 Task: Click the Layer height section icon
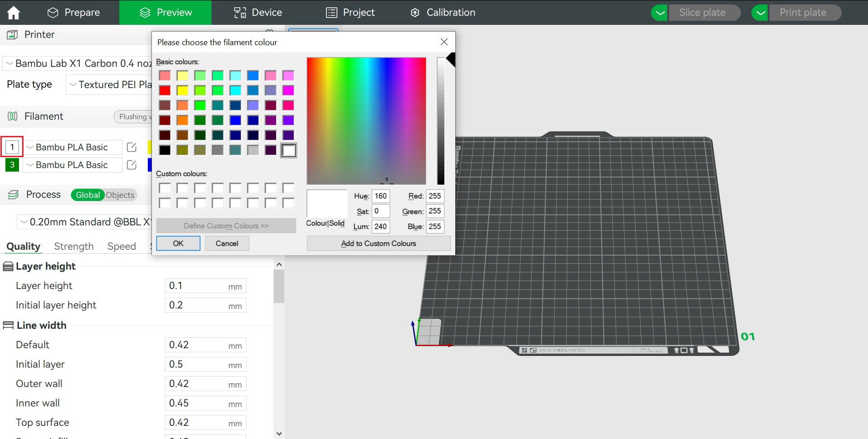[8, 266]
